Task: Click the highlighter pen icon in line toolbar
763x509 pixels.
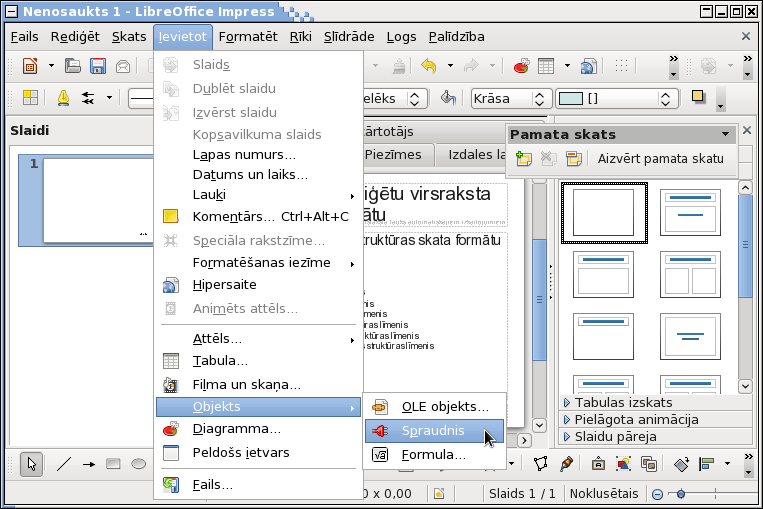Action: tap(63, 98)
